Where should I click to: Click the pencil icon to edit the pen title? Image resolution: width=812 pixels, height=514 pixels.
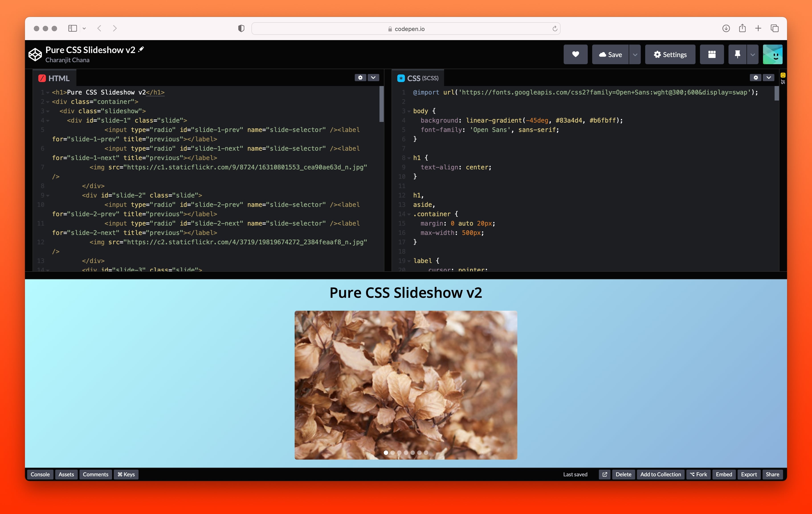coord(141,49)
